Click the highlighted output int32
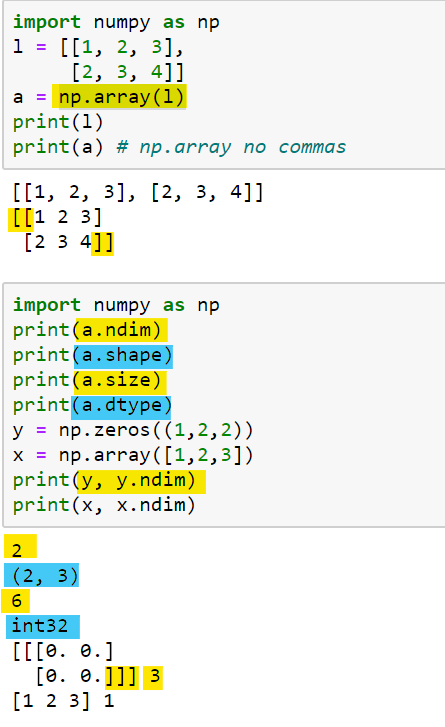The height and width of the screenshot is (727, 445). pyautogui.click(x=43, y=626)
